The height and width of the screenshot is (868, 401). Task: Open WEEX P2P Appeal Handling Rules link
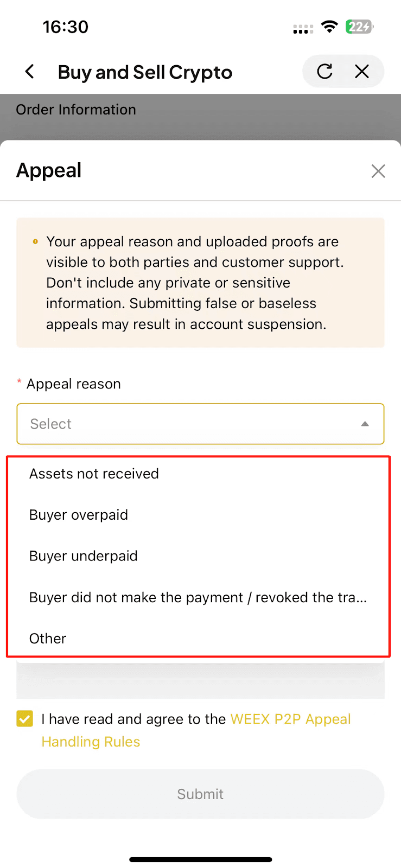point(290,719)
